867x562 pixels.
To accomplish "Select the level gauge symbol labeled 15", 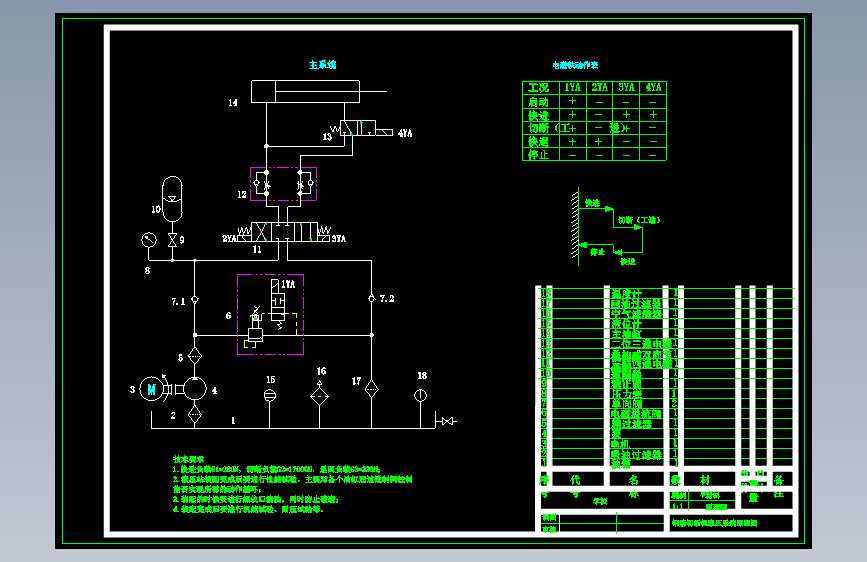I will click(x=270, y=395).
